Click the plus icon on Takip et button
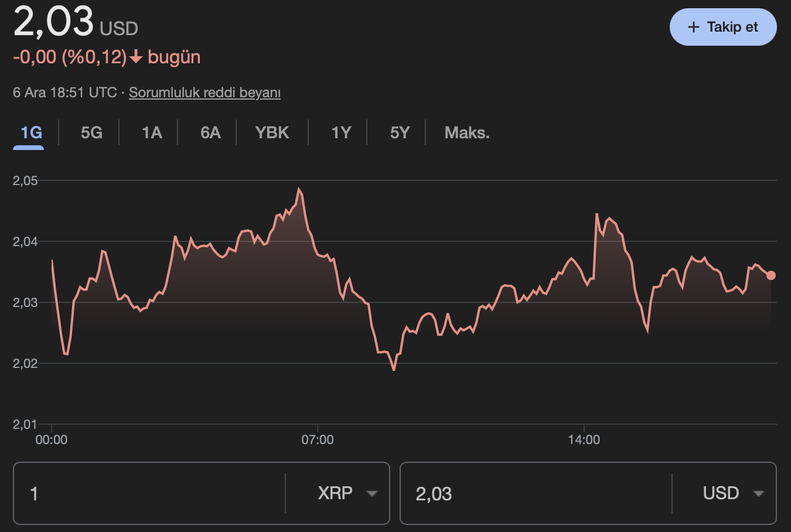This screenshot has height=532, width=791. coord(694,26)
